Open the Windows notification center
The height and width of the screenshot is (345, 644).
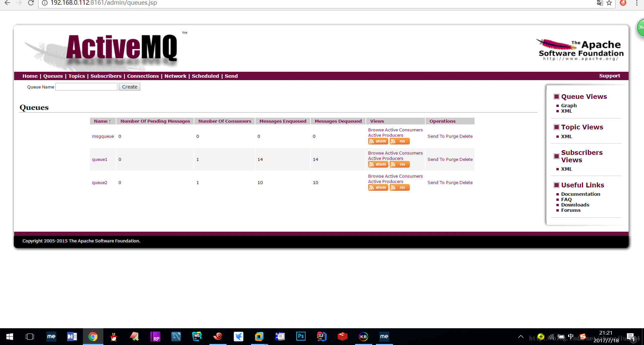630,337
